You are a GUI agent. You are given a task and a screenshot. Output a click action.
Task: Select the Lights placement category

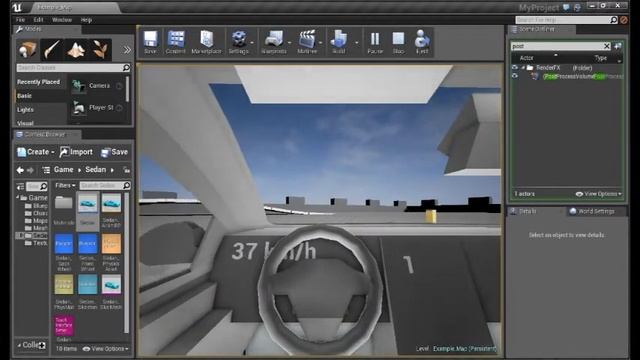pyautogui.click(x=25, y=110)
